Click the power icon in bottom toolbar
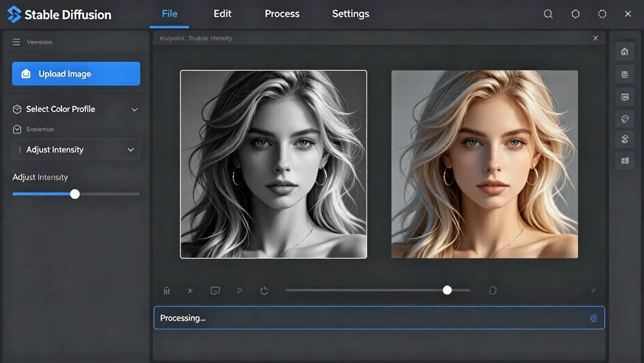Viewport: 644px width, 363px height. point(264,291)
